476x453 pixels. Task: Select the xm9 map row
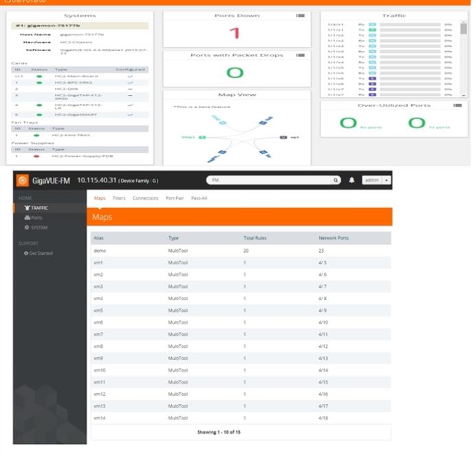click(x=241, y=359)
